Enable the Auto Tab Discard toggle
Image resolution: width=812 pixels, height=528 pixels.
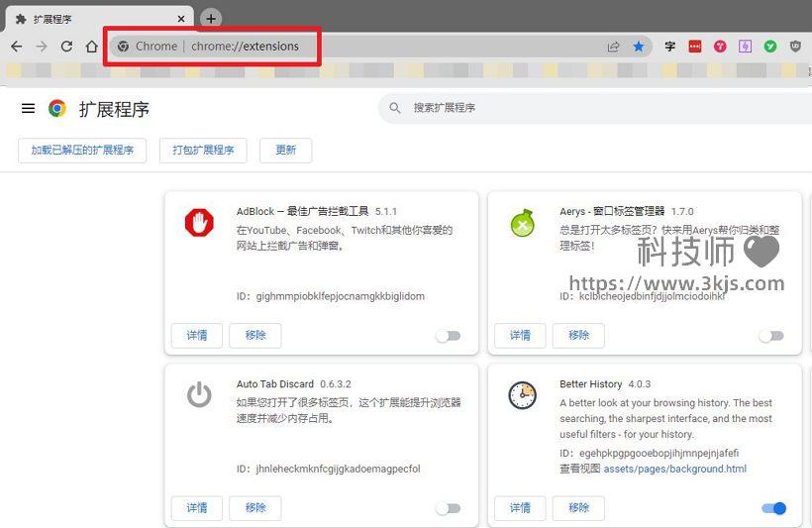[449, 508]
